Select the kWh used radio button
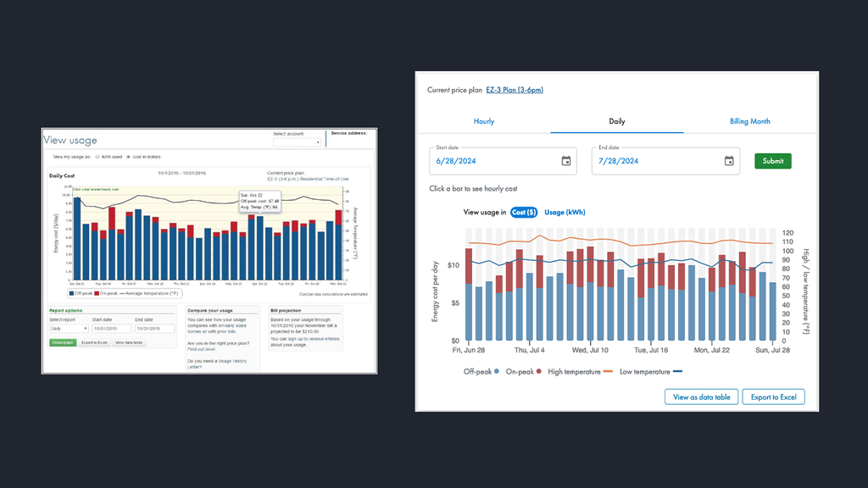The width and height of the screenshot is (868, 488). point(97,157)
